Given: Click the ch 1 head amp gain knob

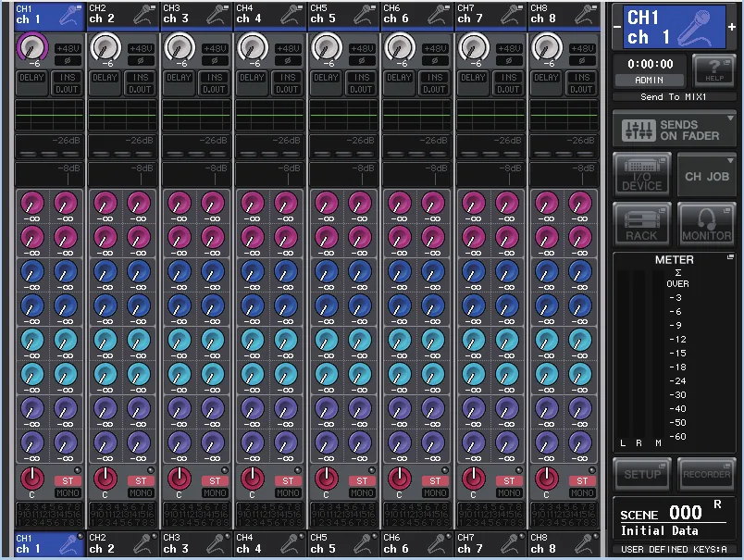Looking at the screenshot, I should click(31, 47).
